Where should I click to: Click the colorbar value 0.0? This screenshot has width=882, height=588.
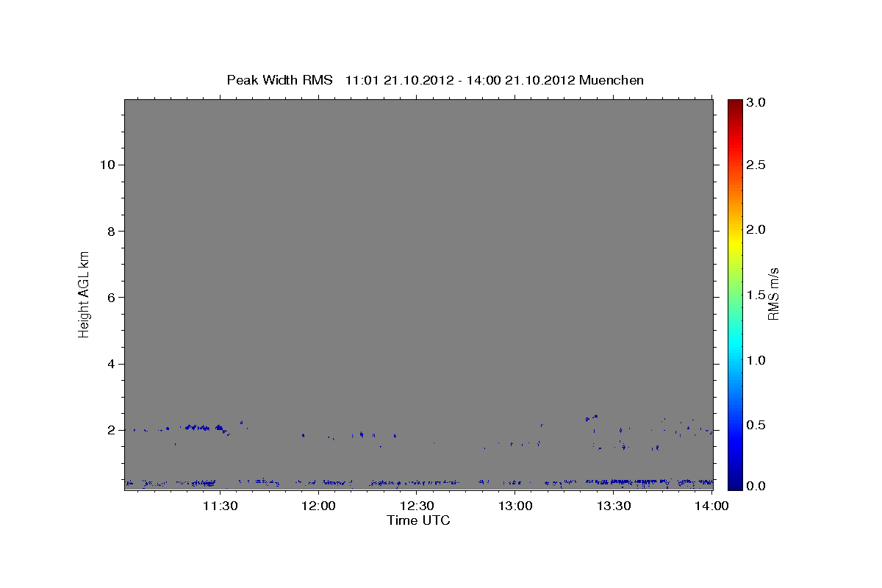[756, 486]
